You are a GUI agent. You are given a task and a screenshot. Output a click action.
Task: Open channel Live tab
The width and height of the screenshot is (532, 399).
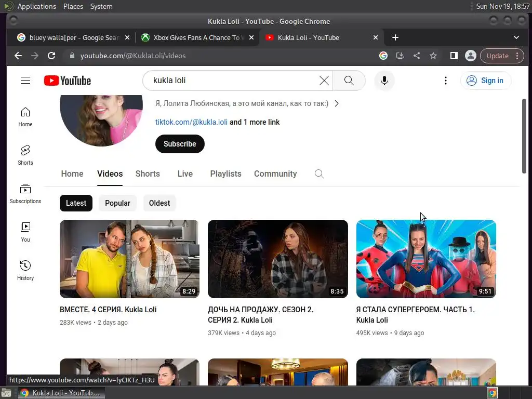pos(185,174)
